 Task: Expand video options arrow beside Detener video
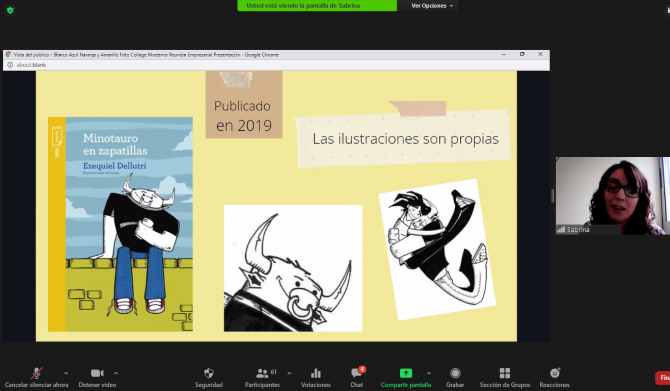coord(116,373)
